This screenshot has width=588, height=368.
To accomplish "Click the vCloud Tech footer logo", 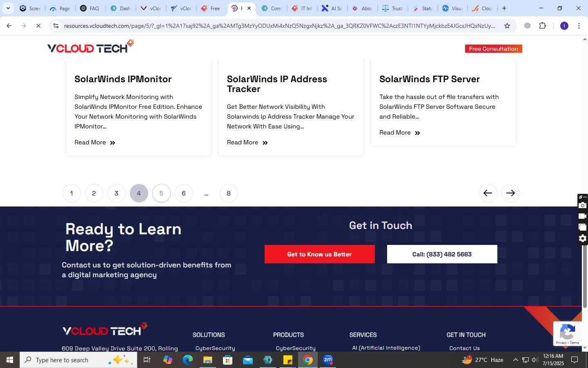I will pyautogui.click(x=105, y=330).
